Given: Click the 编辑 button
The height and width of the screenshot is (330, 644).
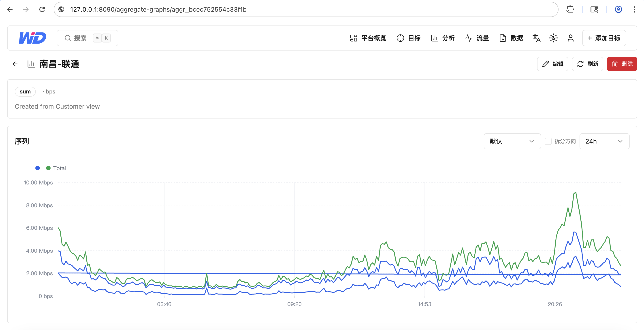Looking at the screenshot, I should pyautogui.click(x=552, y=64).
